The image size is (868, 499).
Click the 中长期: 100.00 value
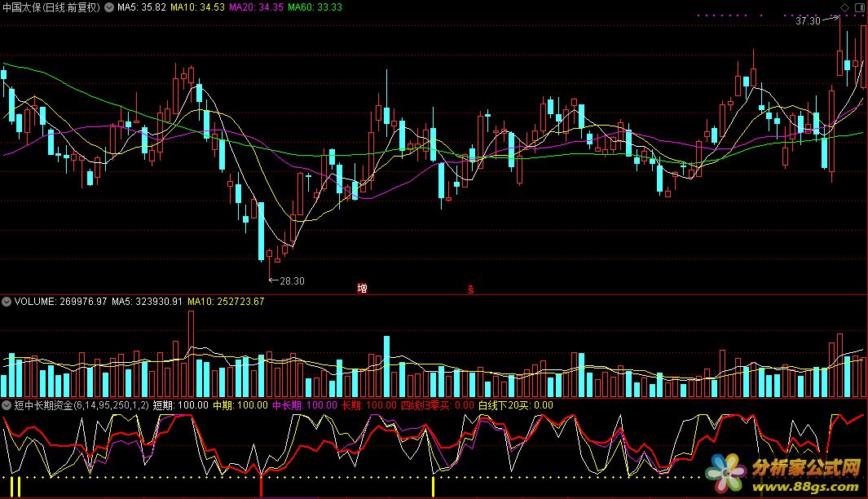coord(305,405)
